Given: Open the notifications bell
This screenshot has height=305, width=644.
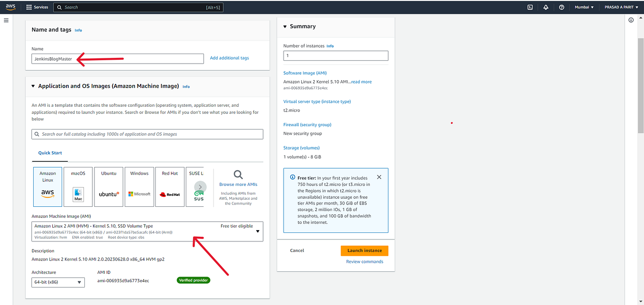Looking at the screenshot, I should pos(546,7).
